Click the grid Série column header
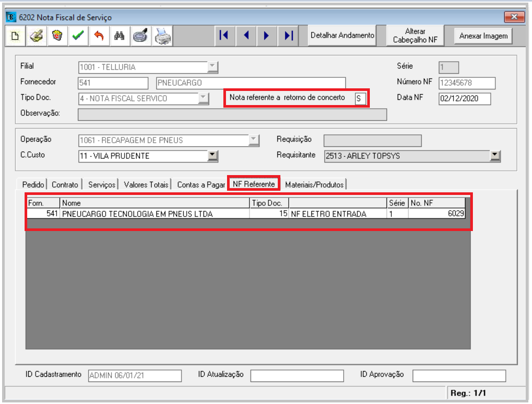532x404 pixels. click(398, 203)
